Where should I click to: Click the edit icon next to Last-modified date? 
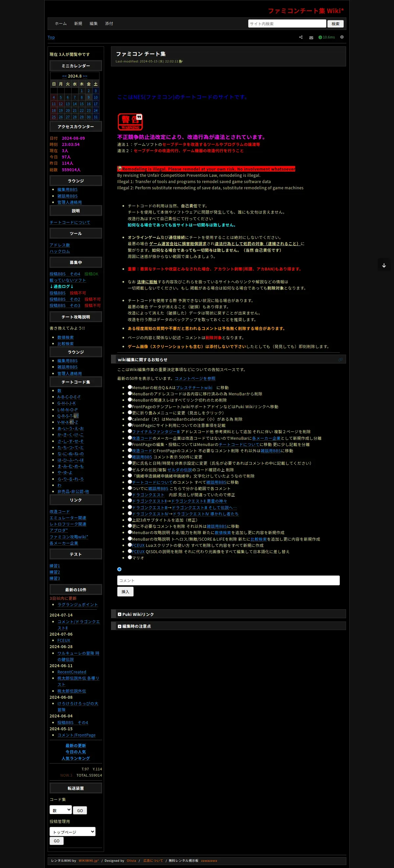tap(181, 61)
